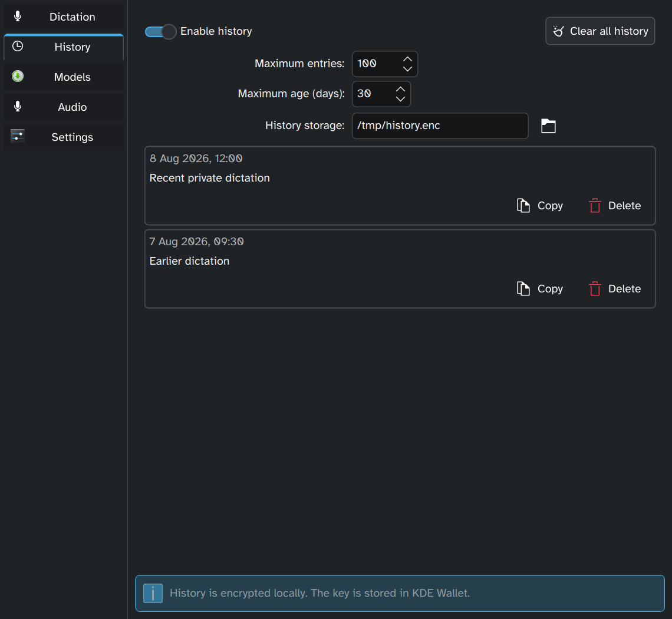Browse for history storage file with folder icon
This screenshot has width=672, height=619.
click(x=548, y=126)
